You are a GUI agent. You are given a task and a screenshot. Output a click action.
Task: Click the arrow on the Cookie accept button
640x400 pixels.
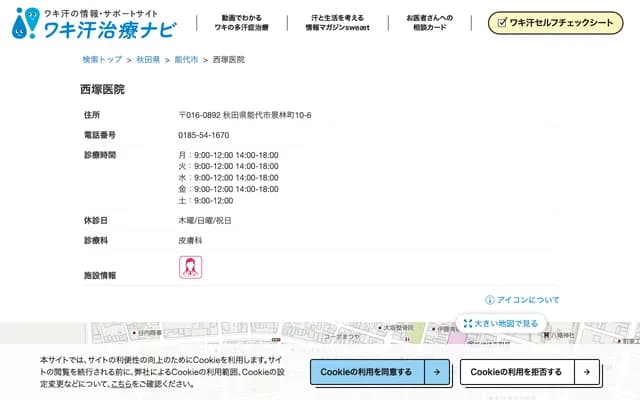(436, 372)
